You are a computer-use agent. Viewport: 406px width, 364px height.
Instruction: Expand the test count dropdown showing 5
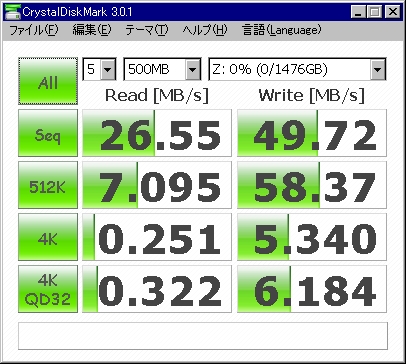click(108, 69)
